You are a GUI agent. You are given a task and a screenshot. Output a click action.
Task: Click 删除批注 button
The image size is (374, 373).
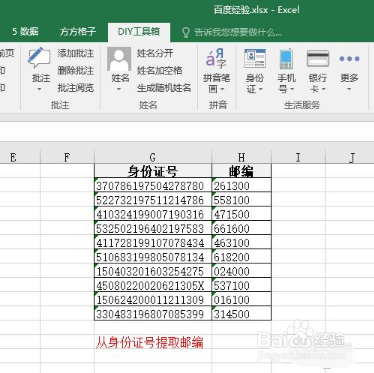coord(76,70)
